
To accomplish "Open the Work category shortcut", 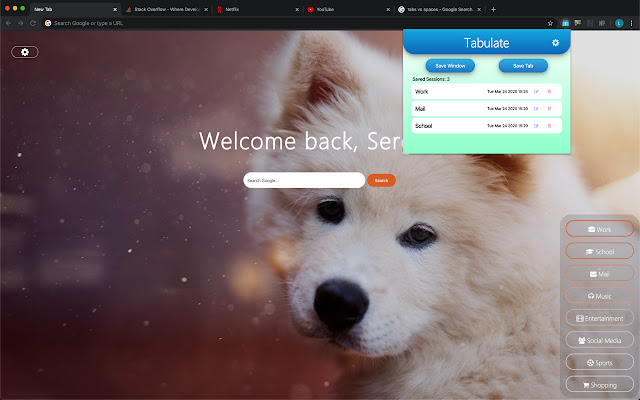I will pyautogui.click(x=599, y=229).
